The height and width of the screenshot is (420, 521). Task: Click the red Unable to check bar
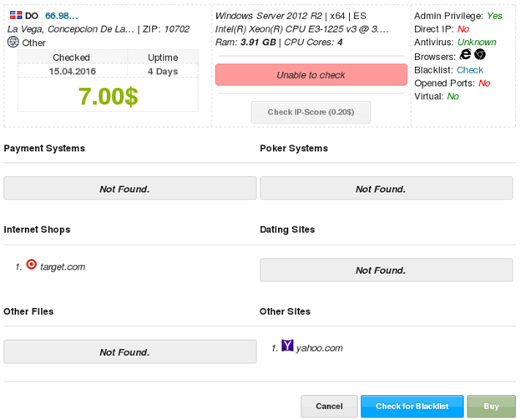(311, 75)
